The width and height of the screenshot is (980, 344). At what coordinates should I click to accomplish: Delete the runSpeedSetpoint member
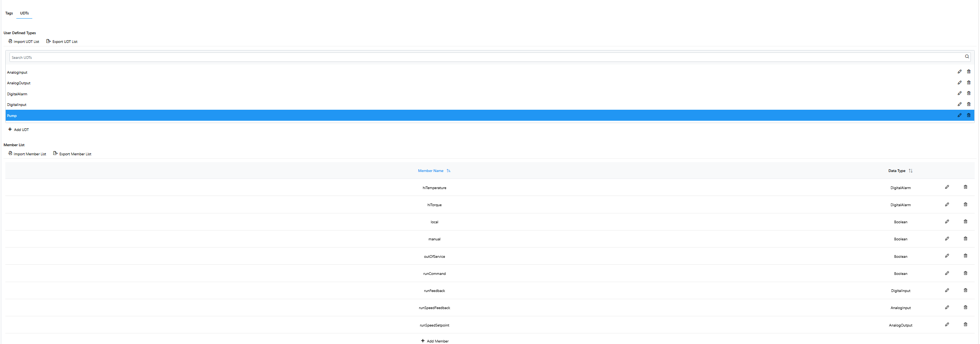pos(965,325)
